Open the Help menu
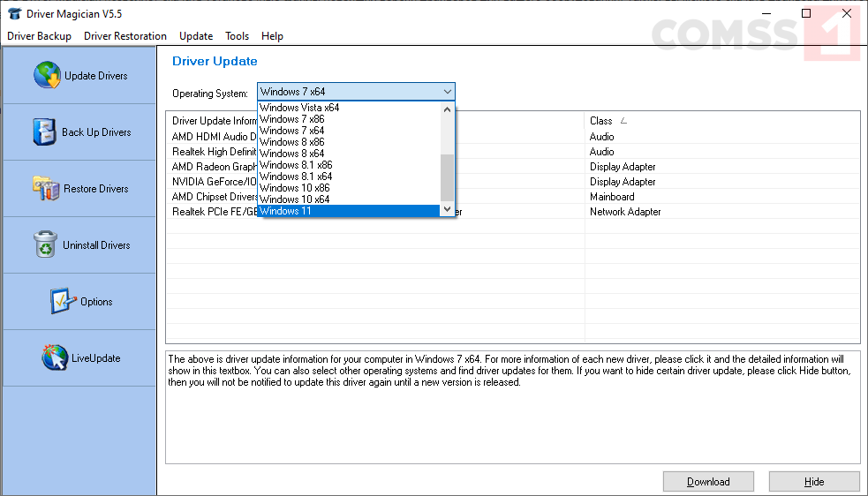 pyautogui.click(x=272, y=36)
